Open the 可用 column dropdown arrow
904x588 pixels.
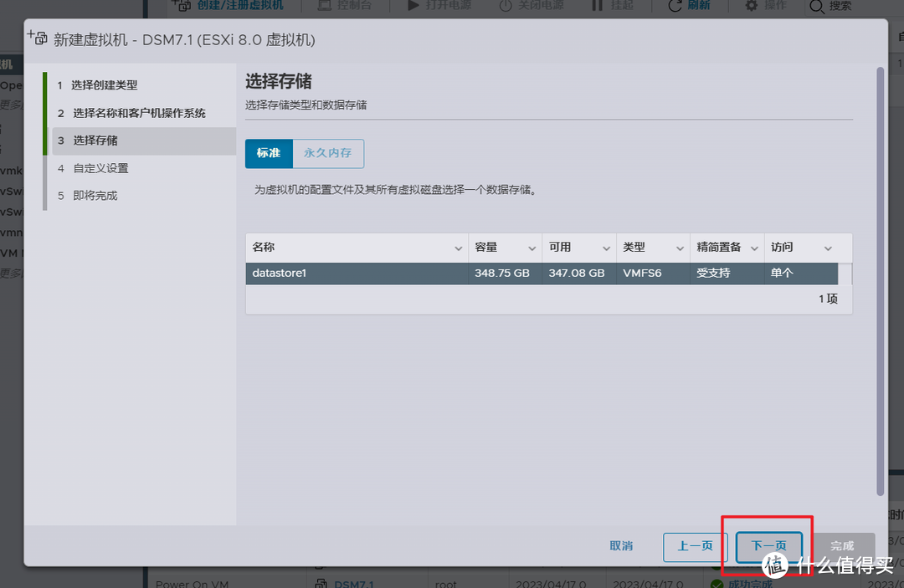pyautogui.click(x=606, y=248)
